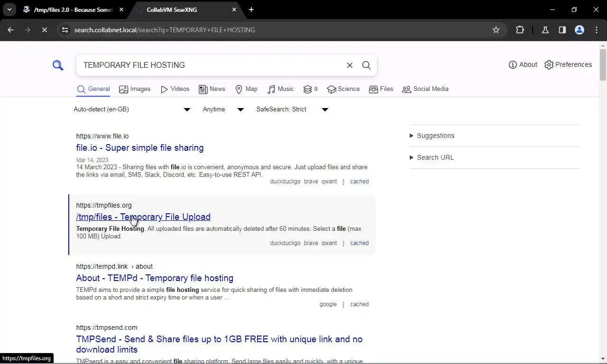The height and width of the screenshot is (364, 607).
Task: Open more options dots for TEMPd result
Action: pos(343,305)
